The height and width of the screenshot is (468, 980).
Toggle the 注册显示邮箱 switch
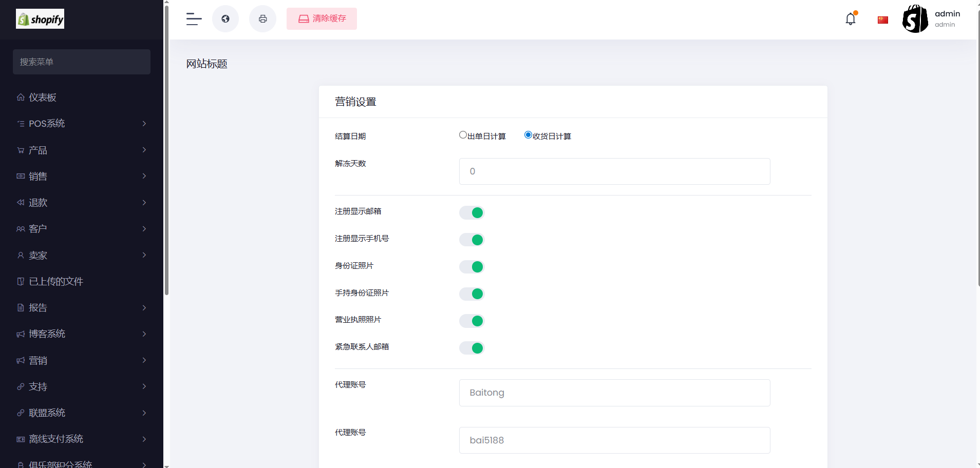472,212
